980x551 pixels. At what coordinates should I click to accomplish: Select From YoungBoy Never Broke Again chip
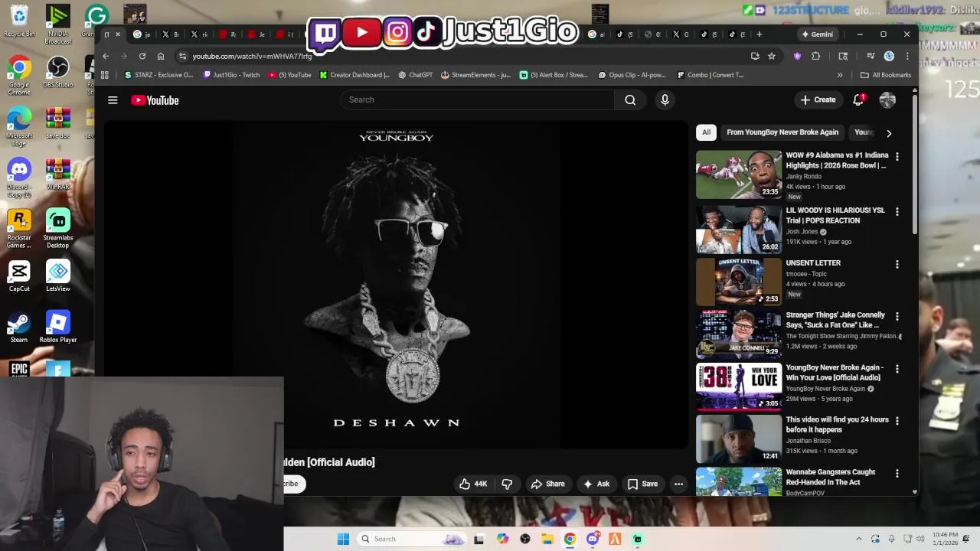782,132
